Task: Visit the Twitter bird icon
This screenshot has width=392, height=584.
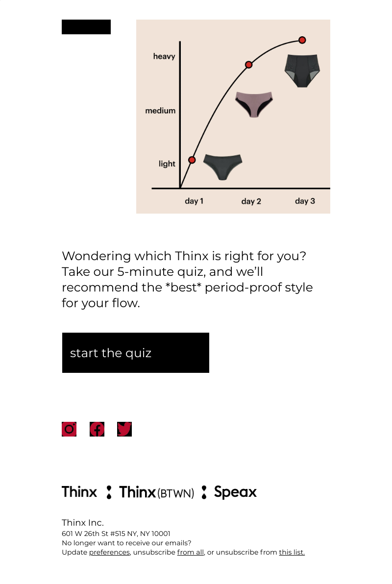Action: point(124,429)
